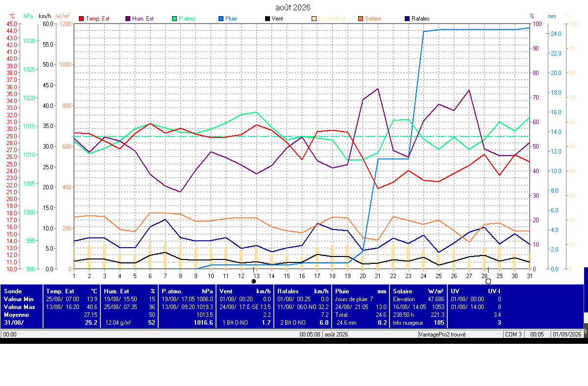This screenshot has width=588, height=386.
Task: Toggle the Temp. Ext series label
Action: 98,19
